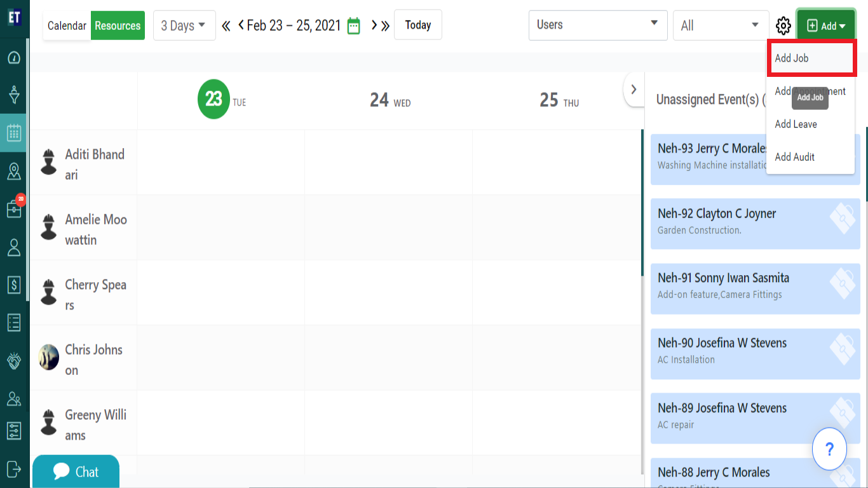Open the settings sliders sidebar icon
868x488 pixels.
[x=14, y=431]
